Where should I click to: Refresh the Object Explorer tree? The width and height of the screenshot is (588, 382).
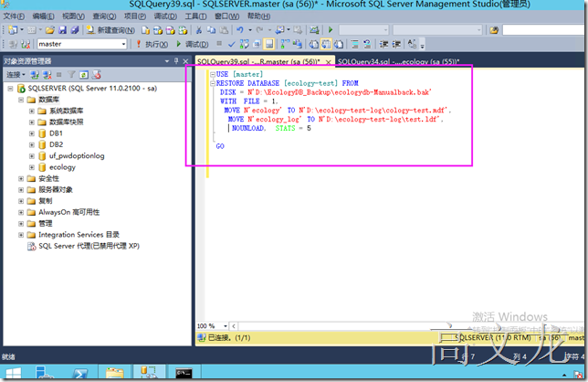tap(84, 75)
